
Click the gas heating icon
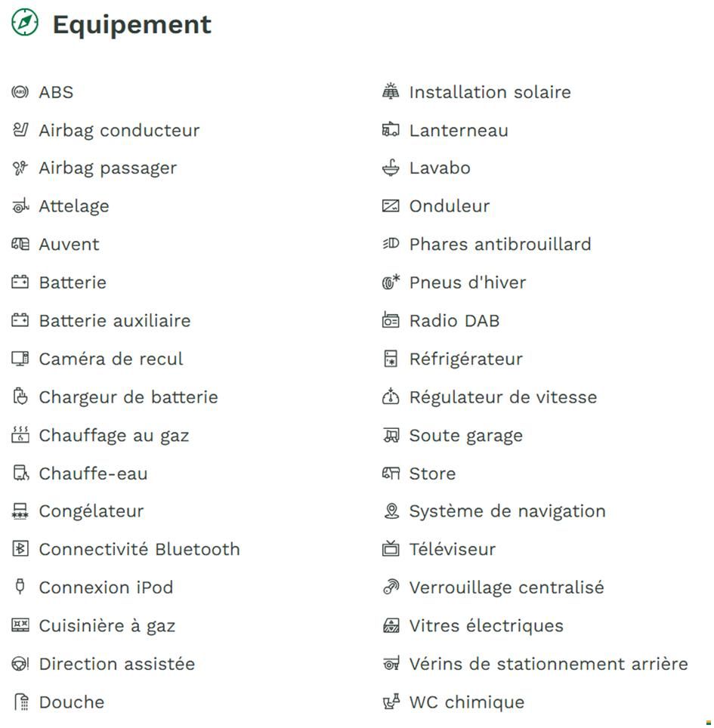pos(20,435)
